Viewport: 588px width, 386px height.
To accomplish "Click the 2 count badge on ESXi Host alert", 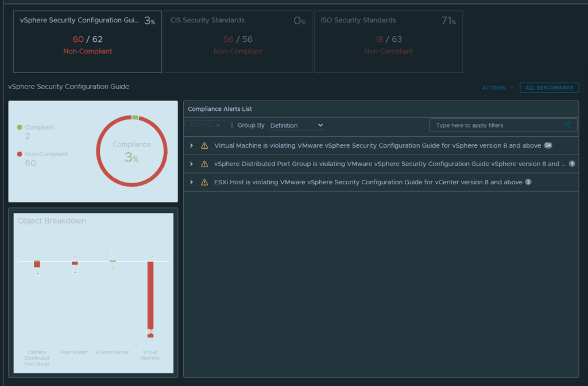I will point(528,182).
